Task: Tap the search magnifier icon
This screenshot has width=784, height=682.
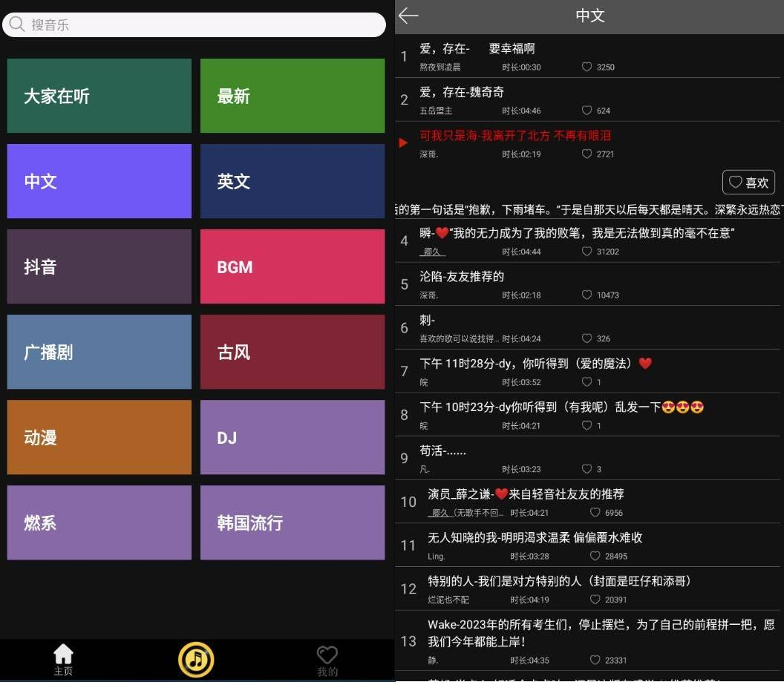Action: click(16, 24)
